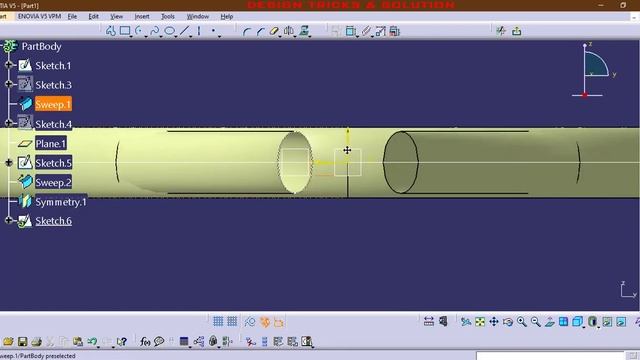Click the Open file icon
Image resolution: width=640 pixels, height=360 pixels.
[8, 341]
